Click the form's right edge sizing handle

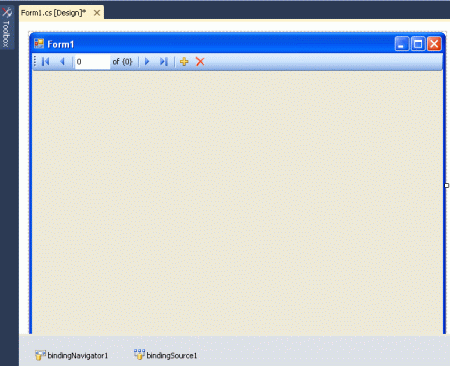(x=447, y=186)
